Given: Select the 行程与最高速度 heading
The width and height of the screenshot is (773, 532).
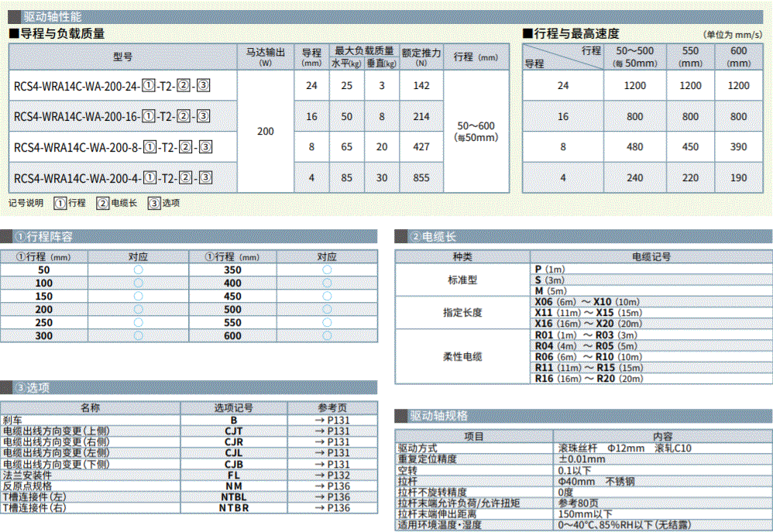Looking at the screenshot, I should tap(571, 33).
